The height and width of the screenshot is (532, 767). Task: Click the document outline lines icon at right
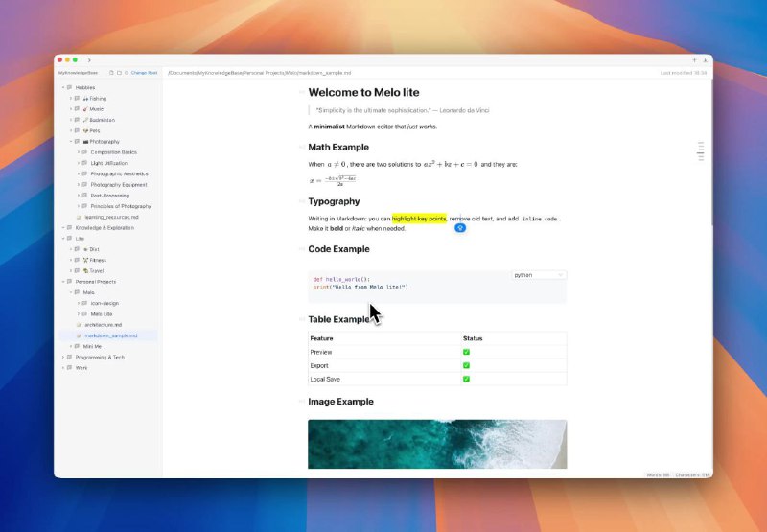(701, 150)
